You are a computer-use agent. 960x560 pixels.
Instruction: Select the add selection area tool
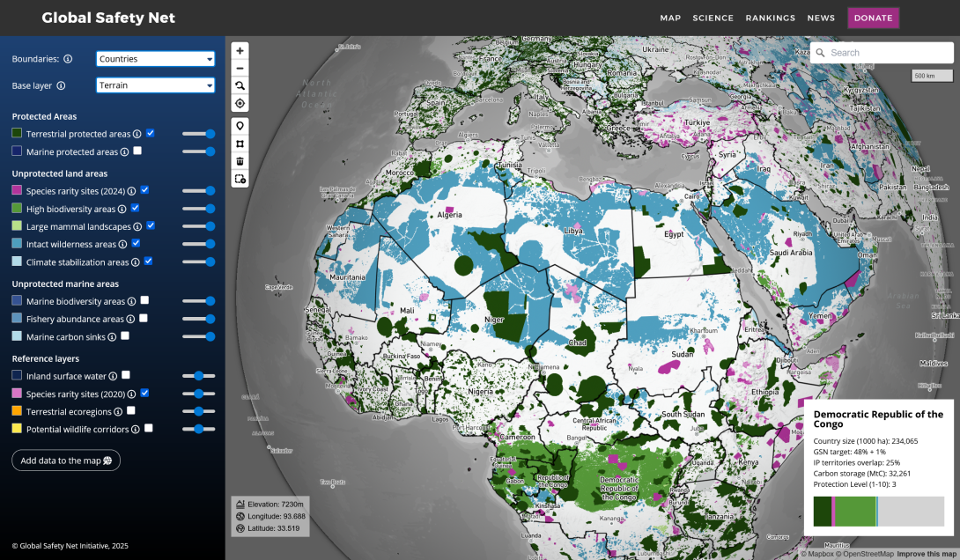pyautogui.click(x=240, y=179)
